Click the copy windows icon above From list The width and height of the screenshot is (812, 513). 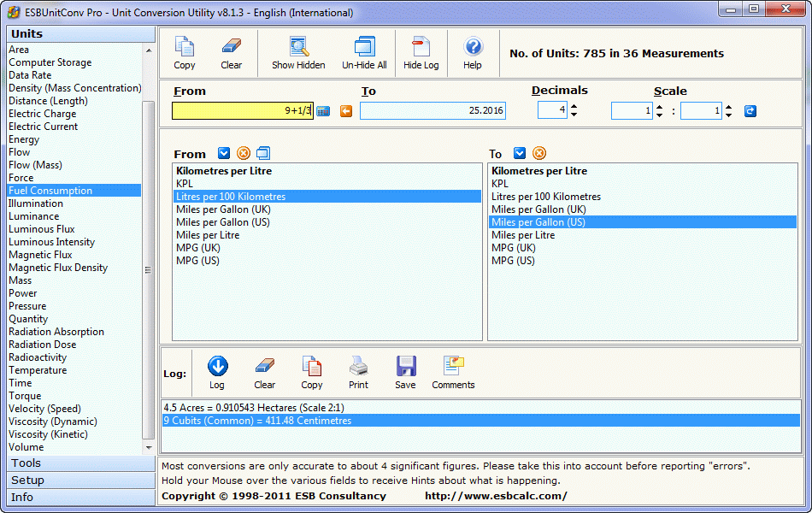[x=263, y=153]
